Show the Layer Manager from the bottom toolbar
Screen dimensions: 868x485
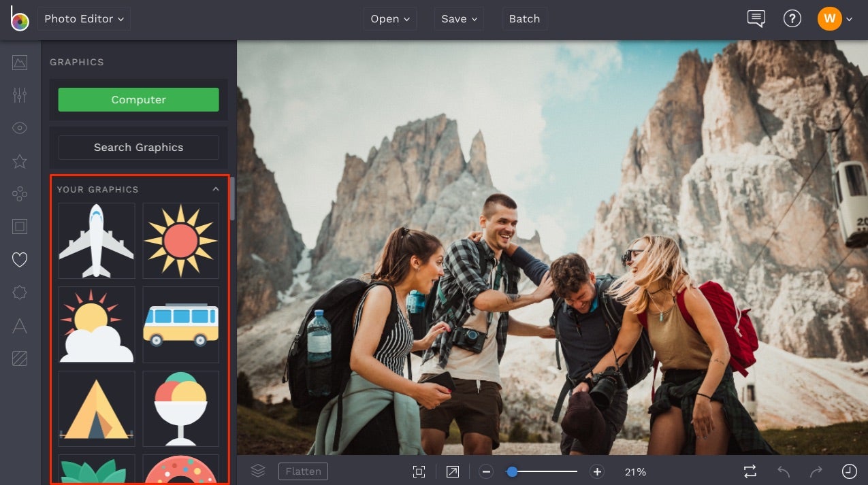tap(257, 471)
